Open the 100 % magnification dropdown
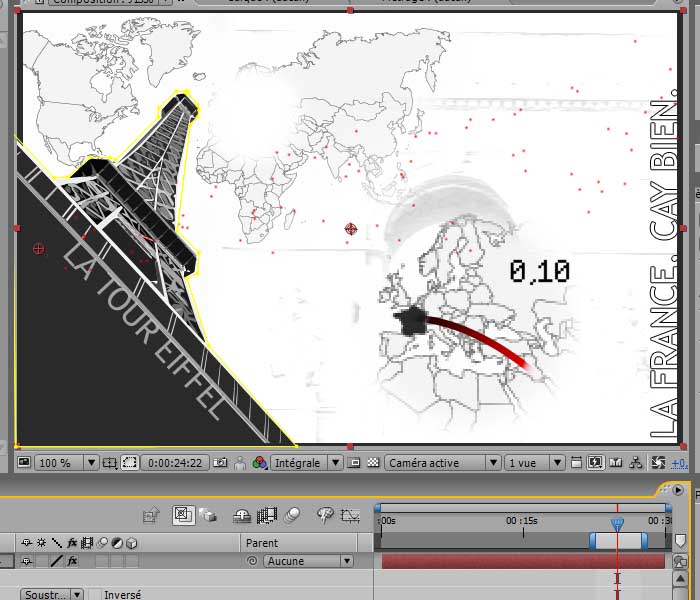 point(67,463)
